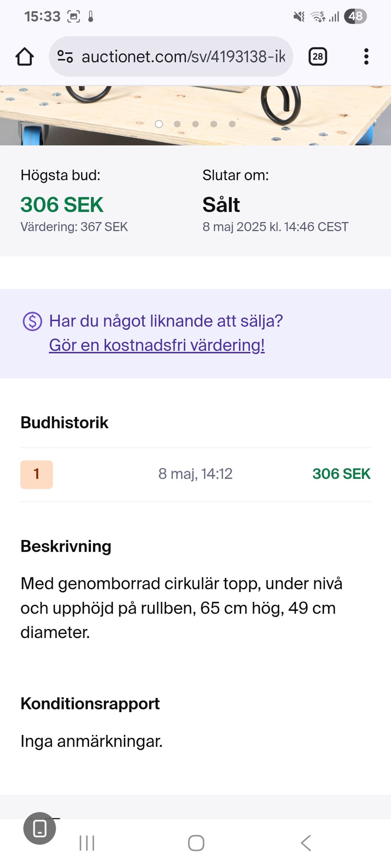This screenshot has width=391, height=868.
Task: Select the first image carousel dot
Action: 159,124
